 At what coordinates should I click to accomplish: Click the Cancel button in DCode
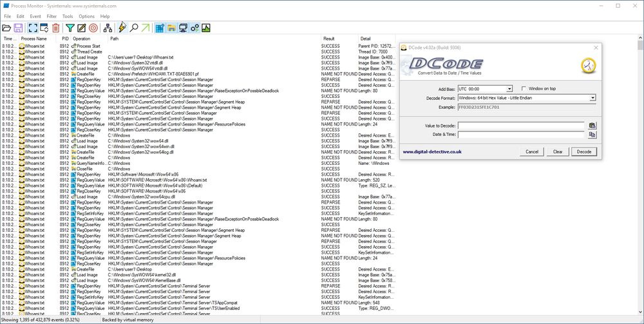pyautogui.click(x=532, y=151)
